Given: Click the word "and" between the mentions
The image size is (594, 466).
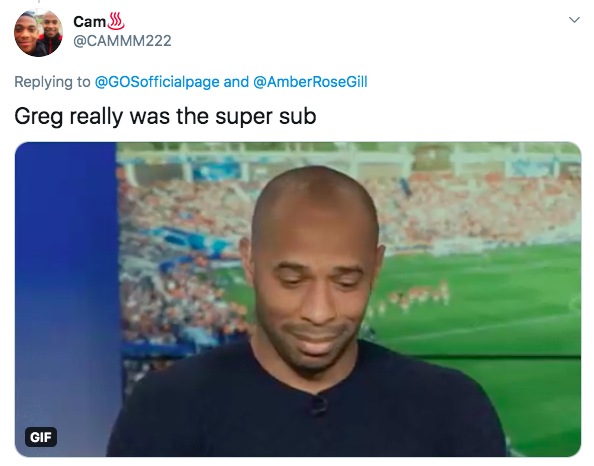Looking at the screenshot, I should coord(236,82).
